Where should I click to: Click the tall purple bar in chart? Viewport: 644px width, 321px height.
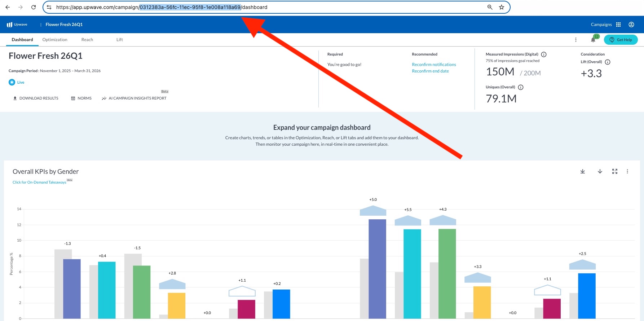(377, 268)
